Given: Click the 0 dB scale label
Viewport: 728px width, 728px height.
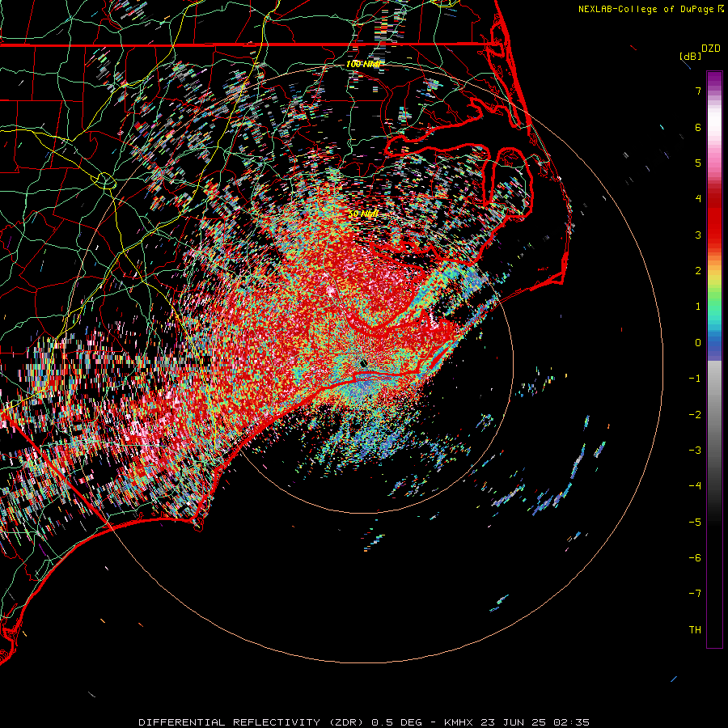Looking at the screenshot, I should 698,343.
